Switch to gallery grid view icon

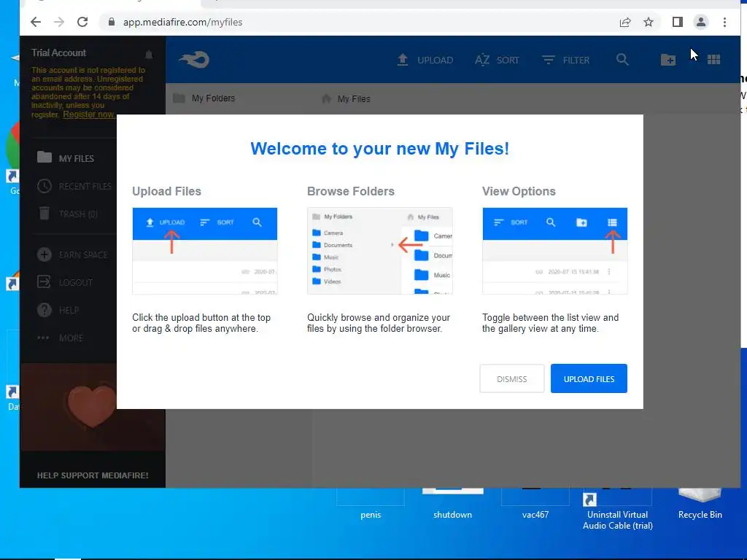pos(713,60)
